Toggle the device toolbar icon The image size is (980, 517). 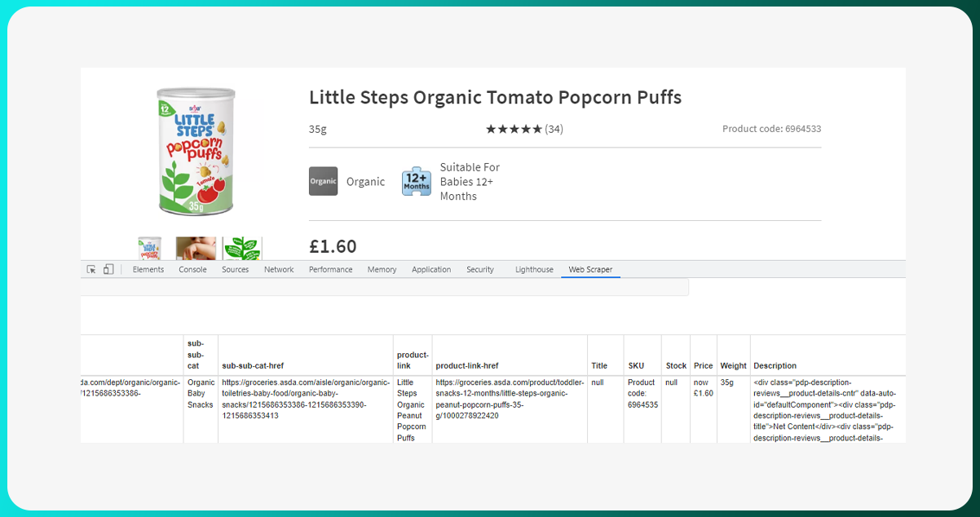click(108, 269)
